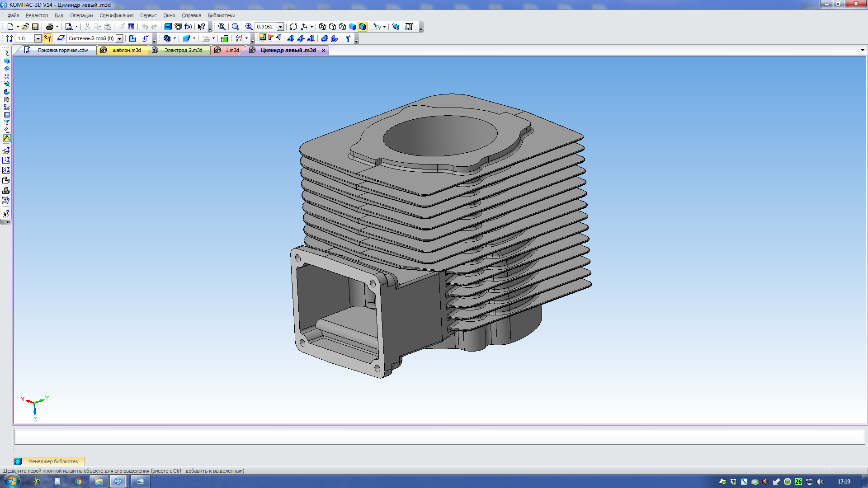Screen dimensions: 868x488
Task: Open the Операции menu
Action: pyautogui.click(x=81, y=15)
